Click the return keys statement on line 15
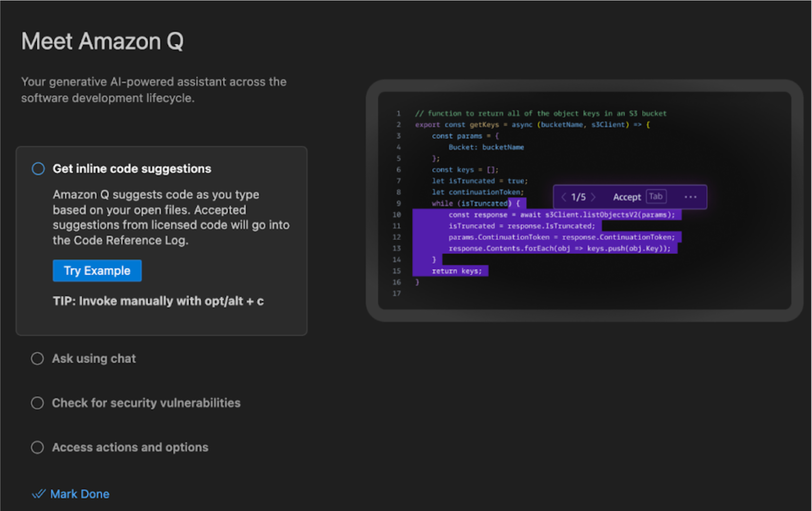The image size is (812, 511). pos(457,270)
